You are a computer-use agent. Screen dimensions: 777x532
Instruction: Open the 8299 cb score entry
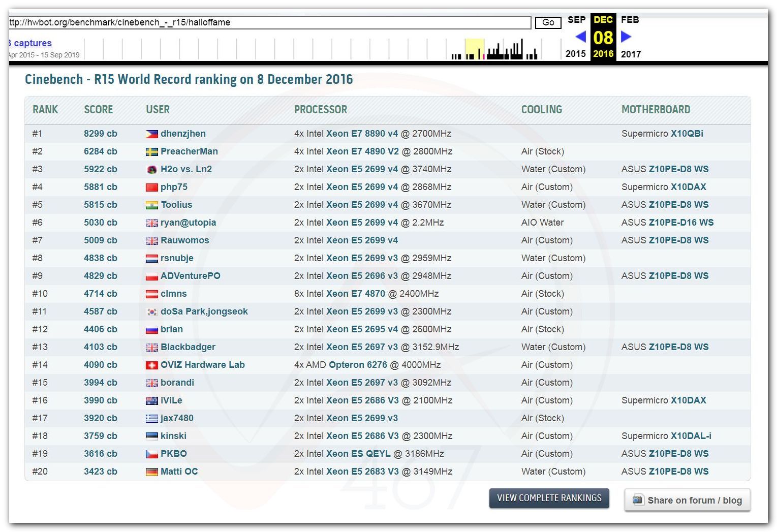pyautogui.click(x=100, y=134)
